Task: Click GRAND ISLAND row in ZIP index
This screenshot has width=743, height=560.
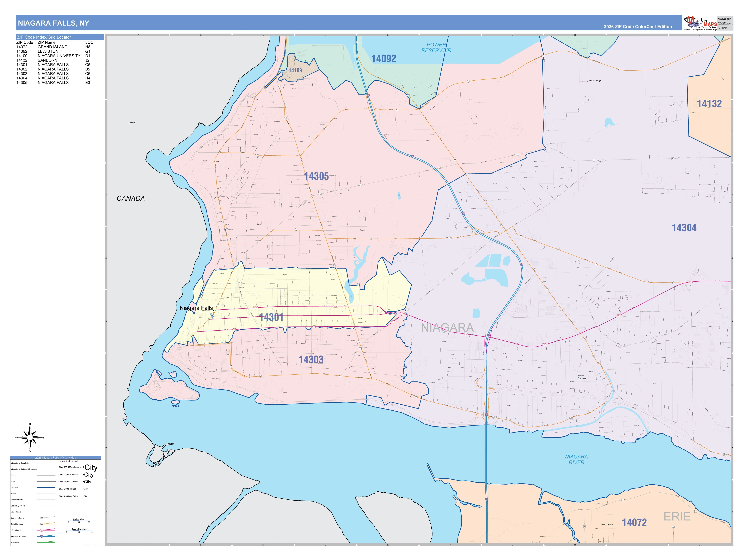Action: coord(54,47)
